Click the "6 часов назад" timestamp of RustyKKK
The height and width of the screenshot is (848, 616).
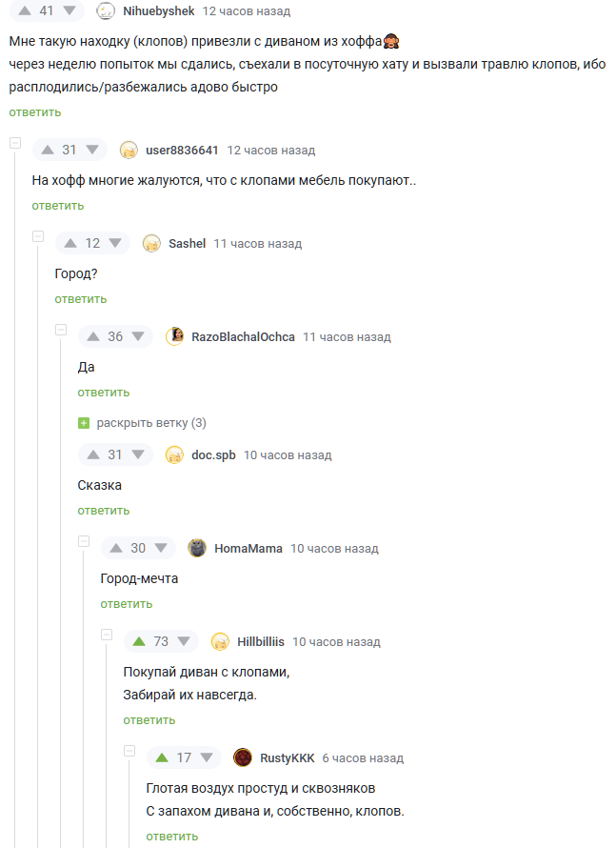tap(363, 758)
